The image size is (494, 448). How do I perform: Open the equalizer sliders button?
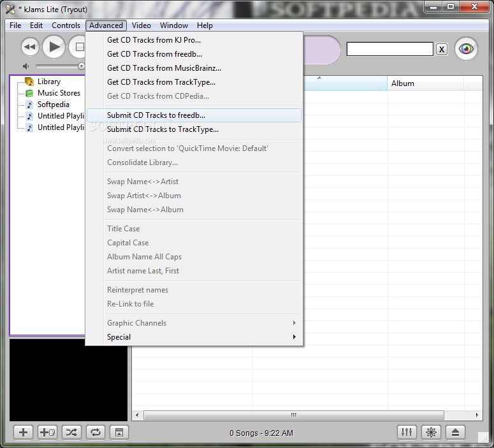[407, 432]
